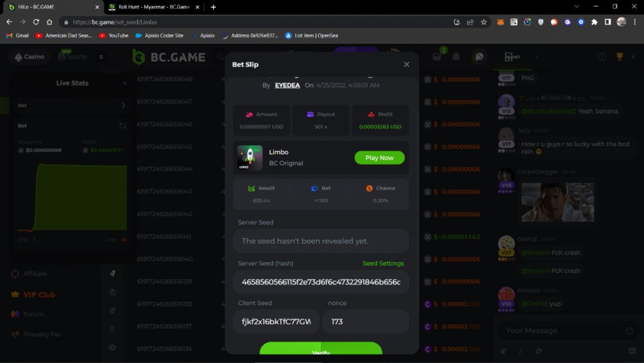
Task: Click the Client Seed input field
Action: (276, 321)
